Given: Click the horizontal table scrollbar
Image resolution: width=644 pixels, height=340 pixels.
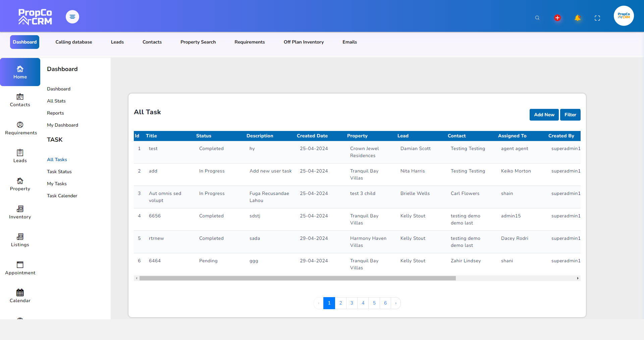Looking at the screenshot, I should coord(298,278).
